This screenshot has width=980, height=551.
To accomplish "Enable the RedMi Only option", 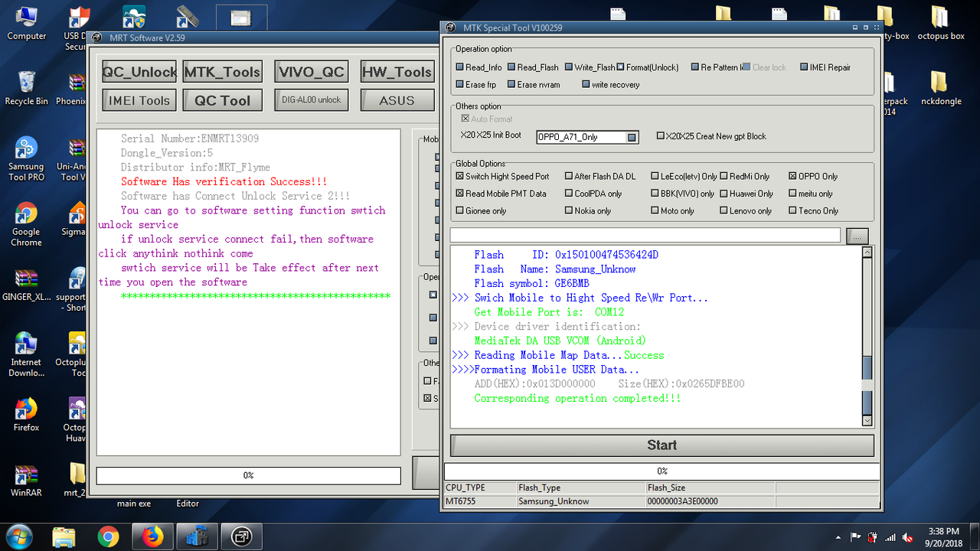I will (724, 176).
